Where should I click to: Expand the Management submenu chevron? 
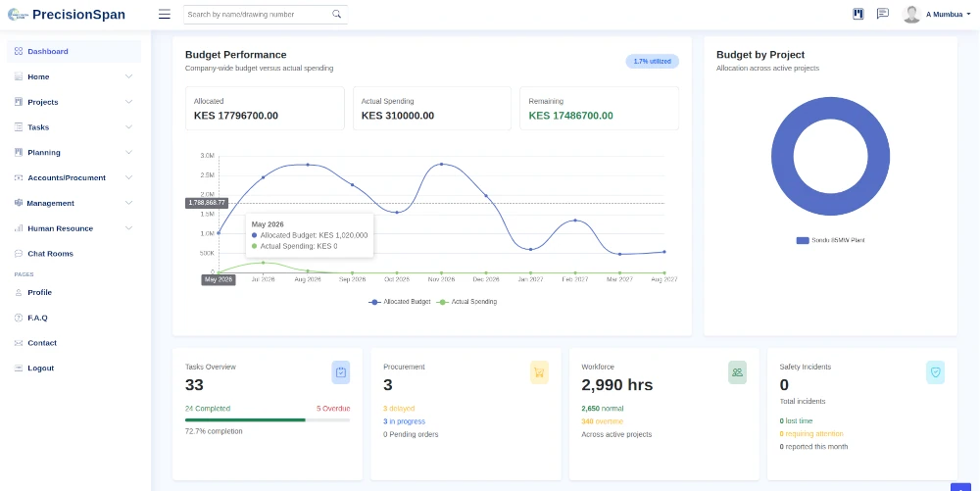pos(128,203)
